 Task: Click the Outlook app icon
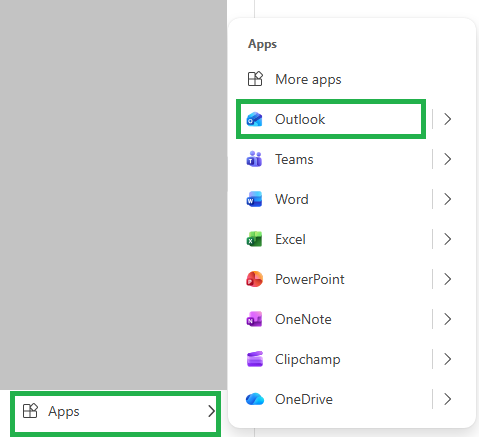(x=254, y=119)
